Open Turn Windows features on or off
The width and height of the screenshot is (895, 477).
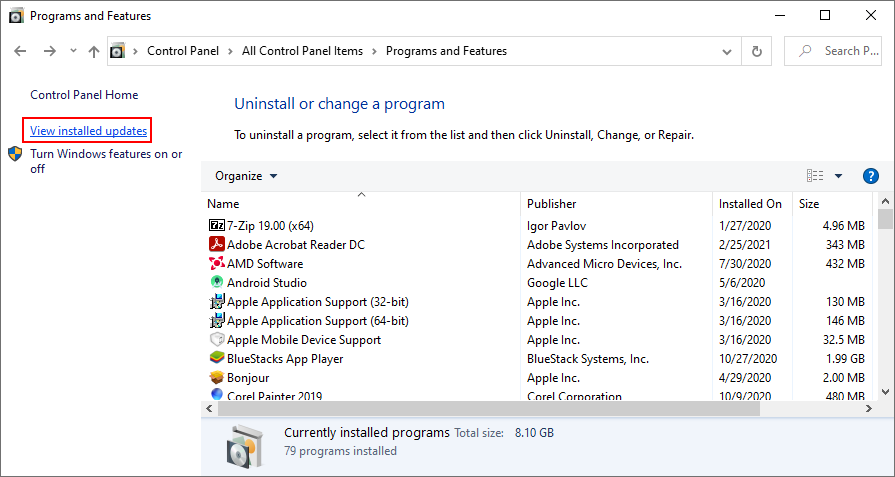pos(105,161)
